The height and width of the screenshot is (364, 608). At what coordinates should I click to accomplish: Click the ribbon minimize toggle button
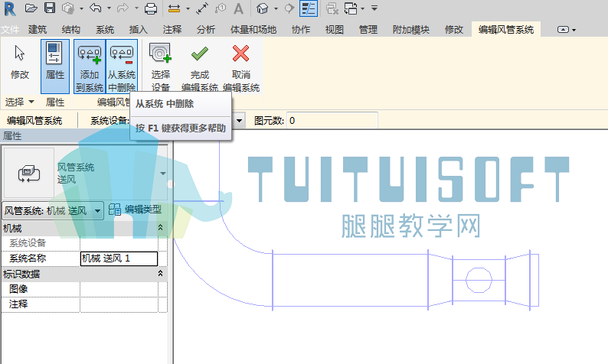click(563, 30)
